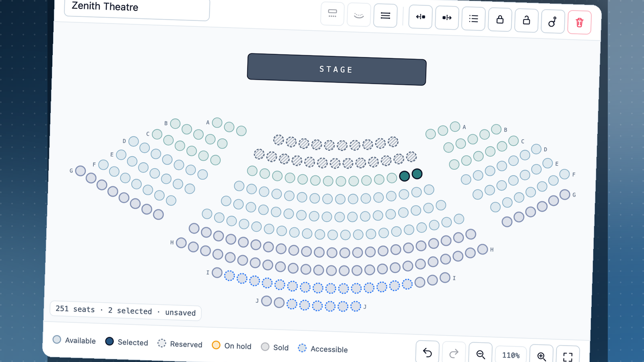Click the accessible seat beside right J label

pyautogui.click(x=356, y=306)
